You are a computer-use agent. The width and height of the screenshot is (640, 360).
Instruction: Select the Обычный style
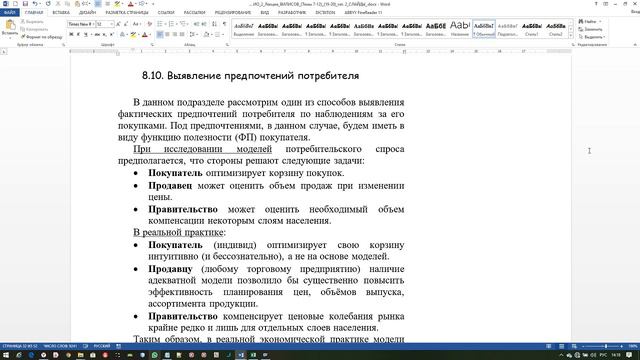(x=484, y=29)
